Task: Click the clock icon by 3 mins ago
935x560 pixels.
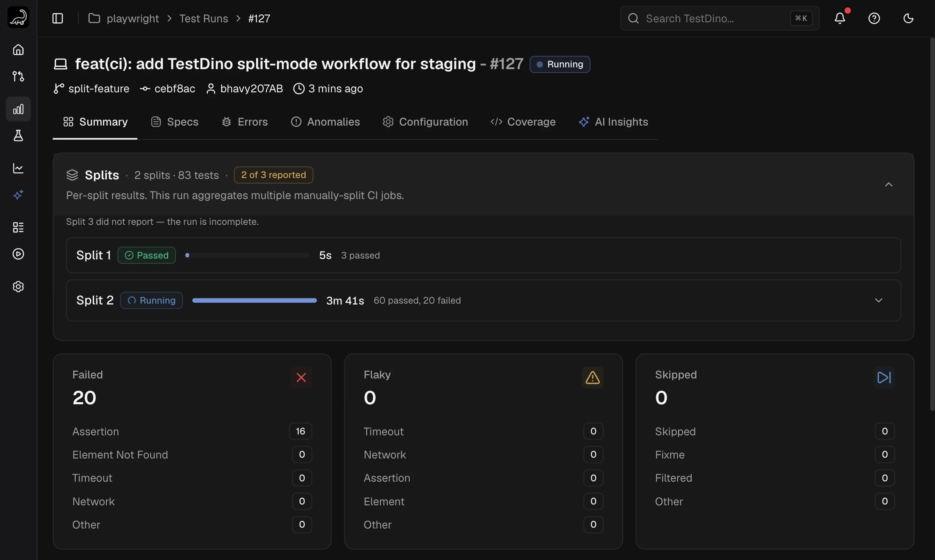Action: (x=299, y=89)
